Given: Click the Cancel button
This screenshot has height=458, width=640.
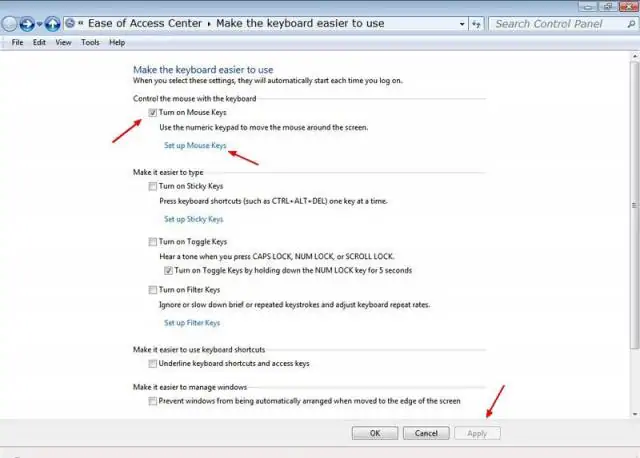Looking at the screenshot, I should click(x=426, y=433).
